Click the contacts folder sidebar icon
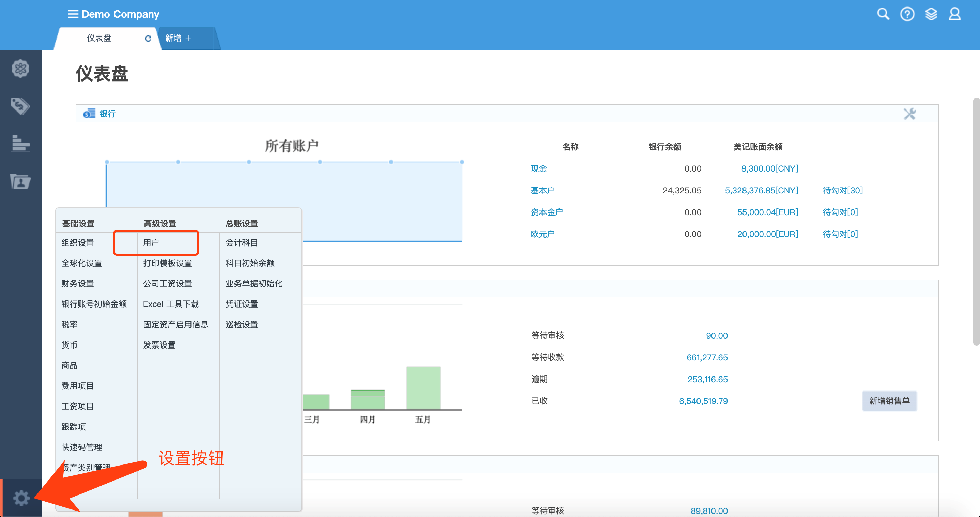The height and width of the screenshot is (517, 980). pos(20,181)
